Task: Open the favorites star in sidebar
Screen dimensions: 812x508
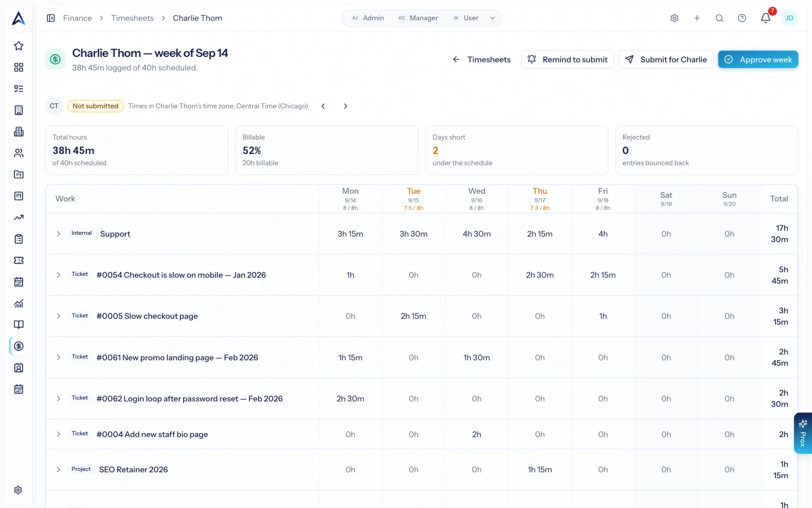Action: 18,46
